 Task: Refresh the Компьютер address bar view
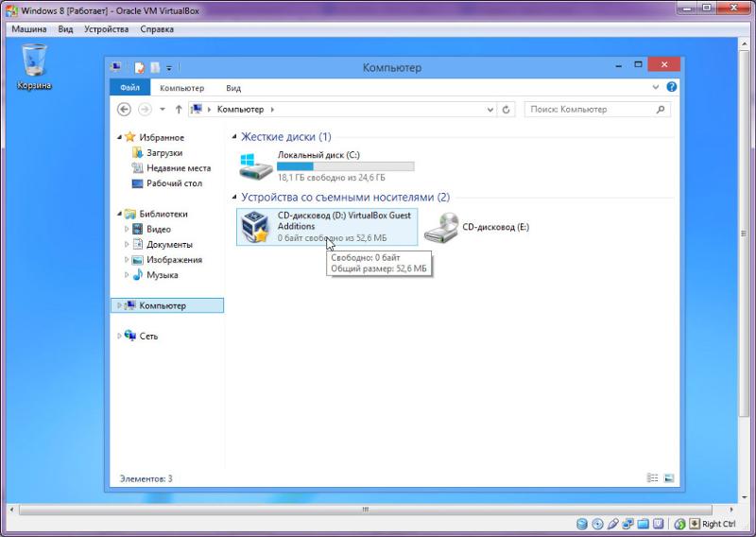tap(506, 110)
